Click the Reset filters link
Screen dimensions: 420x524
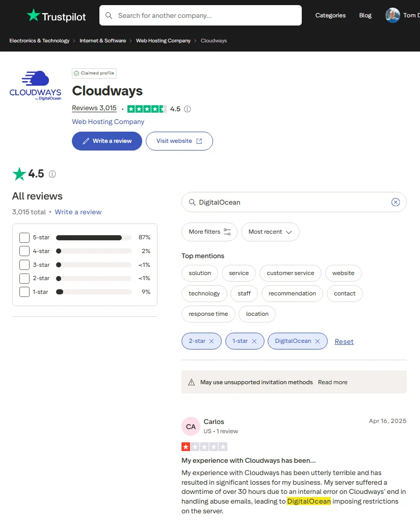coord(344,341)
